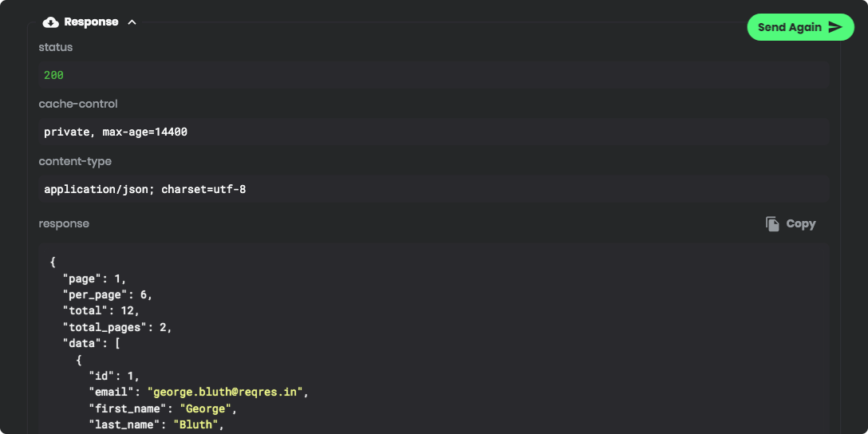Click the application/json charset value
Image resolution: width=868 pixels, height=434 pixels.
(x=144, y=189)
